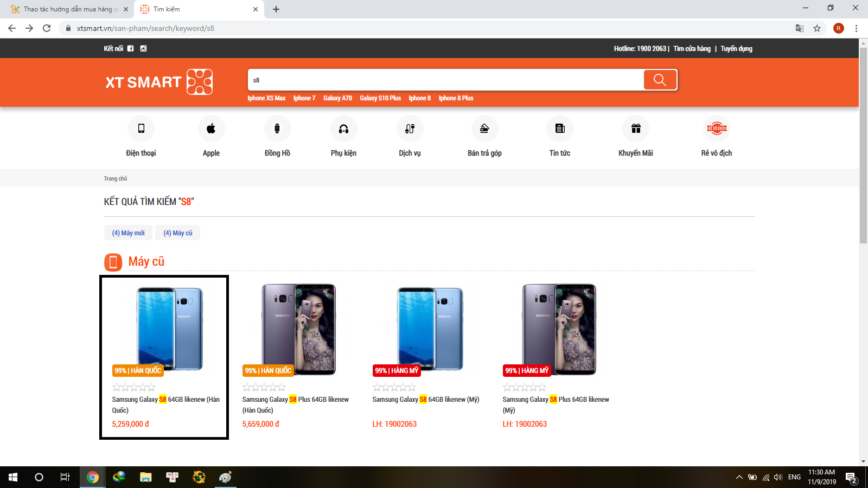Show hidden icons in the system tray
The height and width of the screenshot is (488, 868).
click(x=739, y=477)
